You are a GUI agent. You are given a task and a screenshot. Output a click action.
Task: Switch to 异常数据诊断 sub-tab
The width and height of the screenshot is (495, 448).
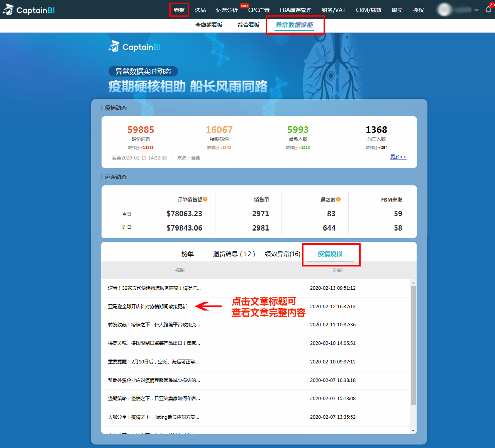pyautogui.click(x=295, y=25)
